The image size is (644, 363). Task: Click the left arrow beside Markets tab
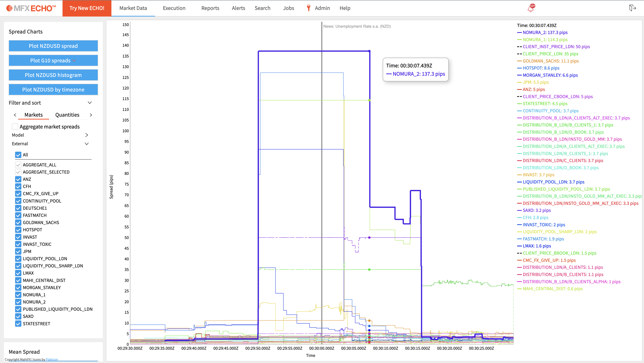pyautogui.click(x=15, y=115)
